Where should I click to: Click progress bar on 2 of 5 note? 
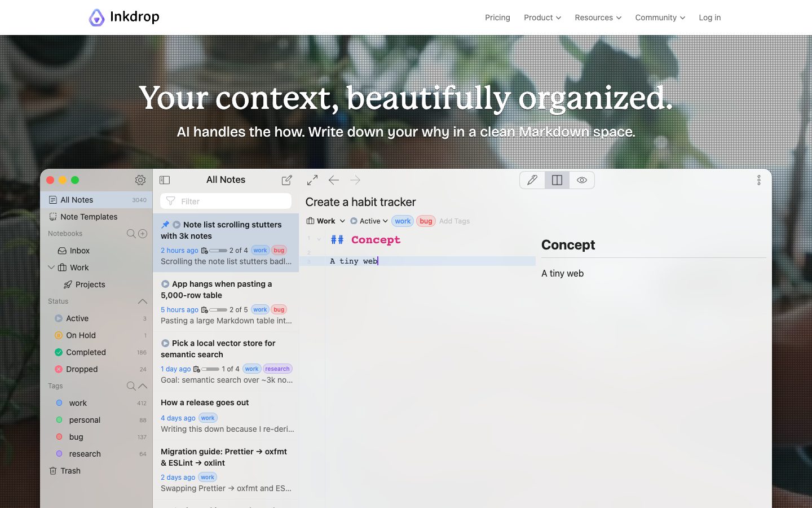[218, 310]
